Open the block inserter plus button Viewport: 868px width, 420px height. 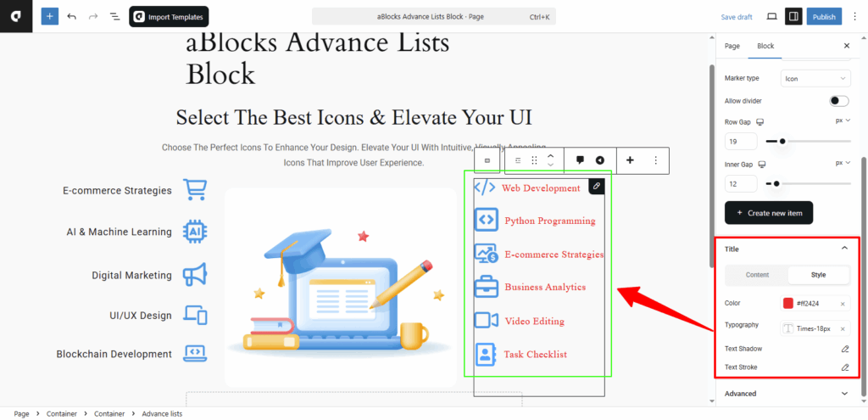(x=50, y=17)
